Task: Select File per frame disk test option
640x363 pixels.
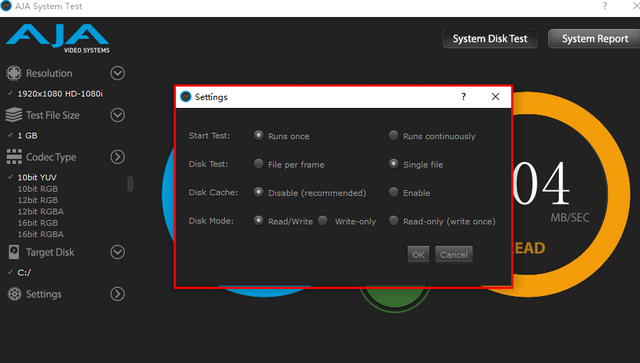Action: point(258,164)
